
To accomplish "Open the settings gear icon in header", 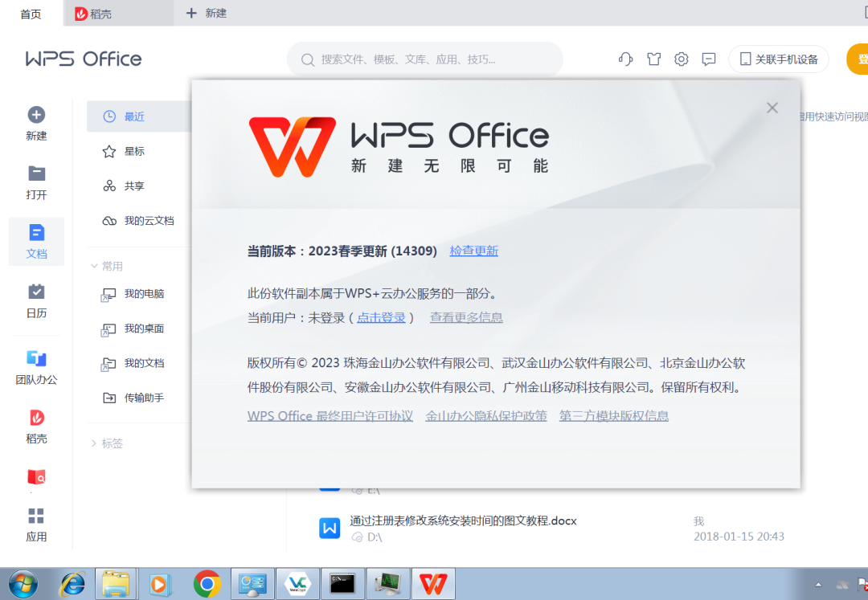I will coord(681,59).
